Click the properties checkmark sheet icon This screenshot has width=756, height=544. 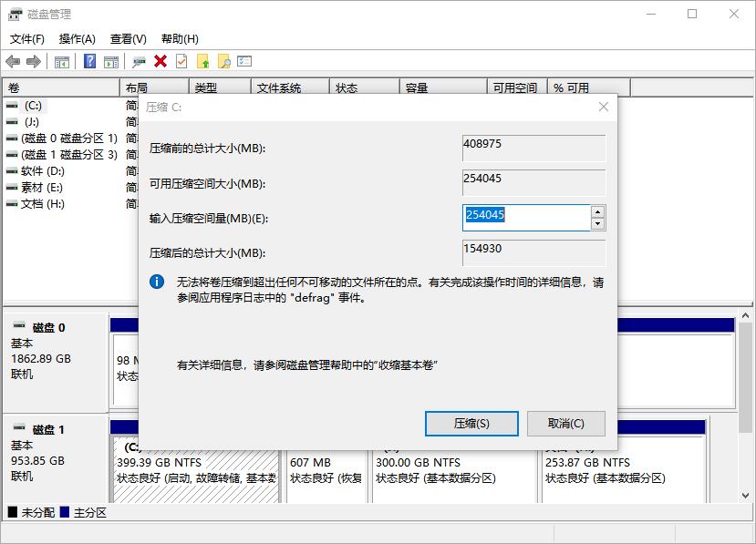pyautogui.click(x=181, y=61)
